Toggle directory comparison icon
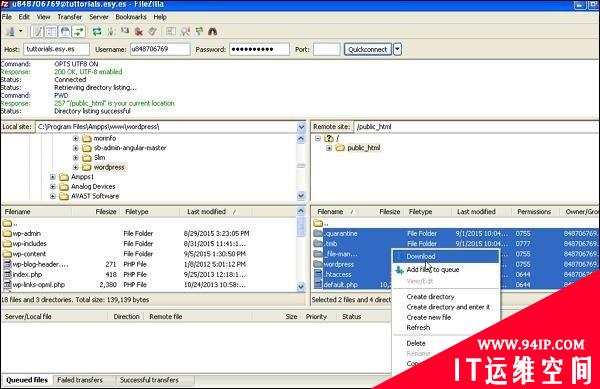This screenshot has width=600, height=389. [185, 31]
